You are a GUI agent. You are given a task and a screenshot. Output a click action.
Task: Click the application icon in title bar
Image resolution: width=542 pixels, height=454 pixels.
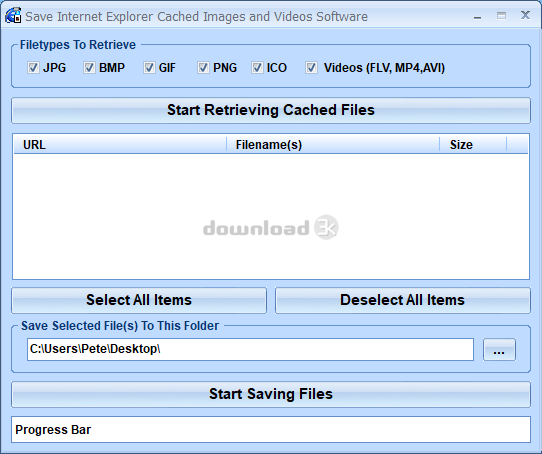pos(13,16)
